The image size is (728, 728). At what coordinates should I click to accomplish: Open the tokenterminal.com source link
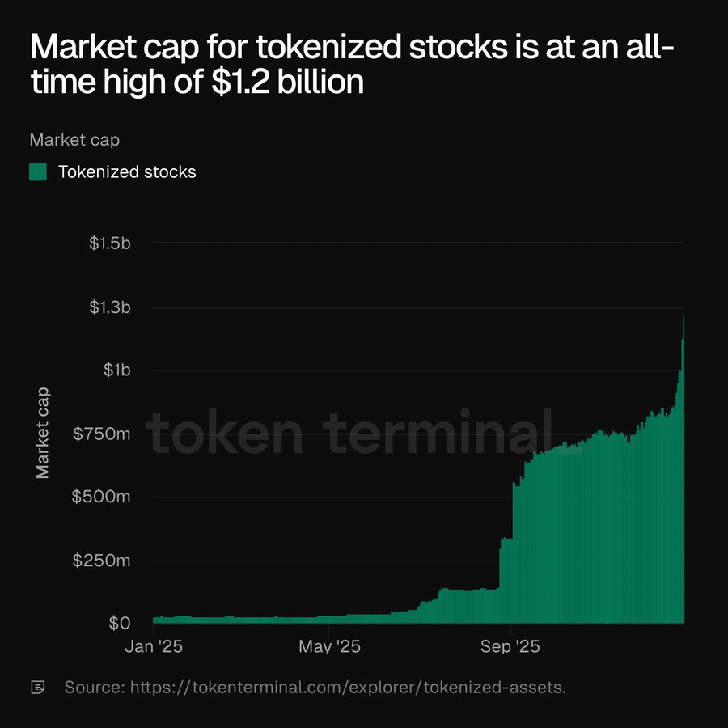click(348, 688)
